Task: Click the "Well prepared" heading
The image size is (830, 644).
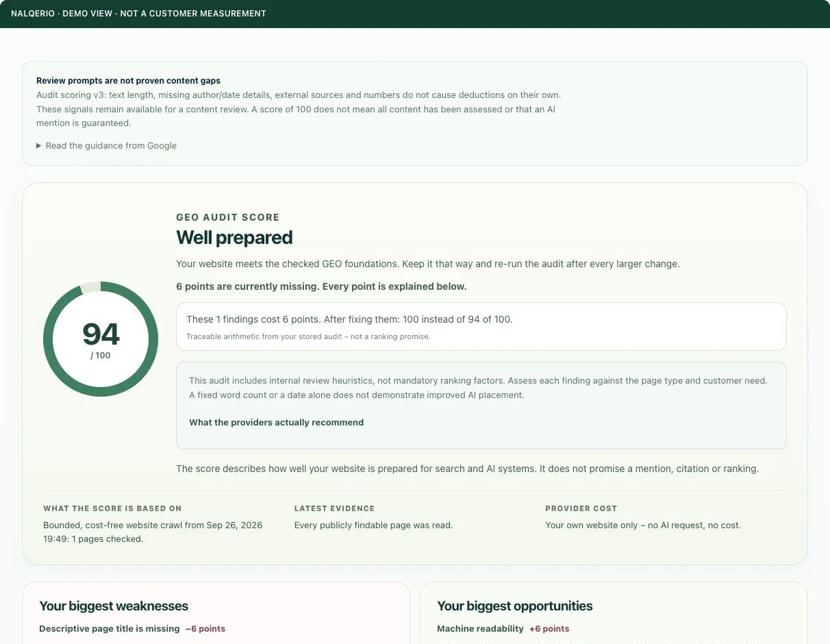Action: point(234,238)
